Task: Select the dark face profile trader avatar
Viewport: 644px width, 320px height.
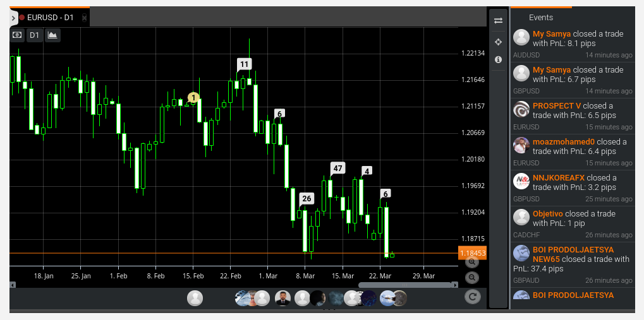Action: (x=318, y=299)
